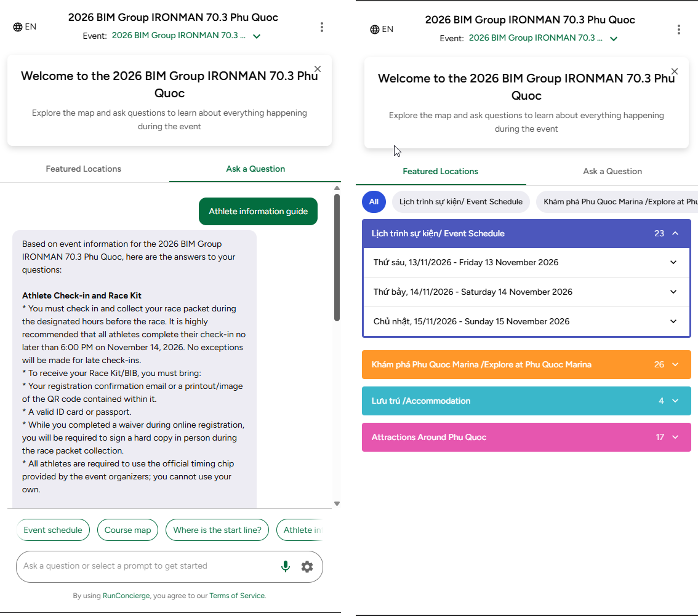698x616 pixels.
Task: Click the Course map prompt button
Action: point(128,530)
